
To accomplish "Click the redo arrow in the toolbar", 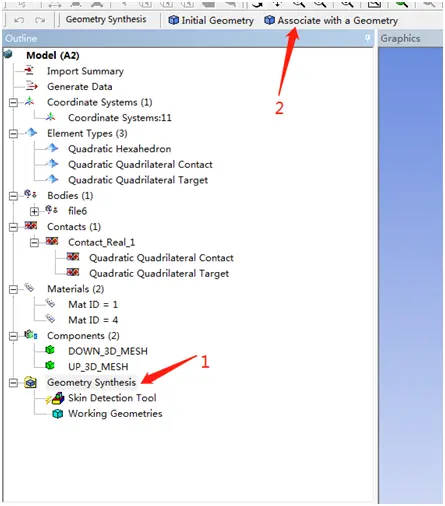I will pos(40,20).
